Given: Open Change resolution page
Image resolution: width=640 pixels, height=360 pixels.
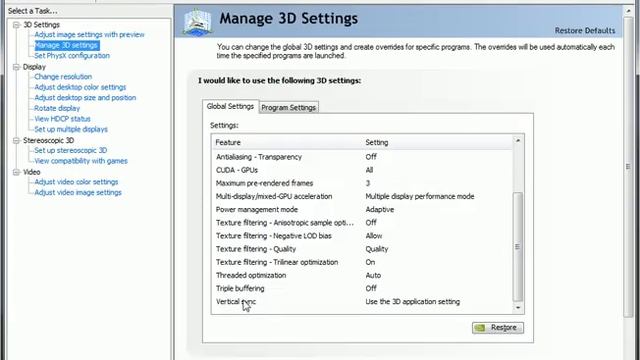Looking at the screenshot, I should coord(63,77).
